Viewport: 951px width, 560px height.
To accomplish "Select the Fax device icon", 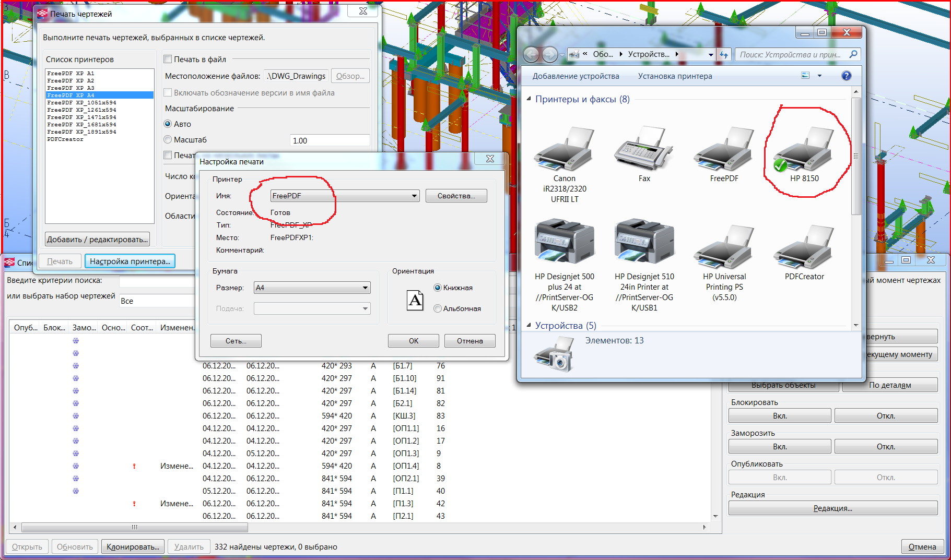I will pyautogui.click(x=644, y=149).
